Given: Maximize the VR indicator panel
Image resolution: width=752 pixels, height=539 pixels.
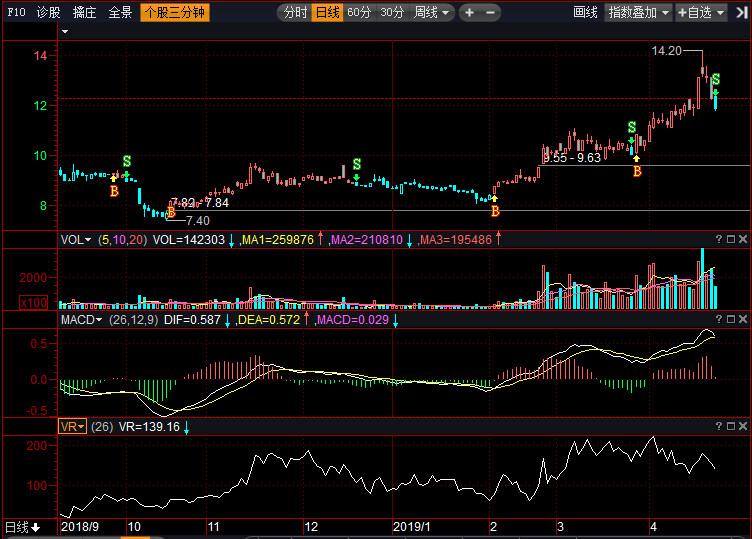Looking at the screenshot, I should coord(730,426).
